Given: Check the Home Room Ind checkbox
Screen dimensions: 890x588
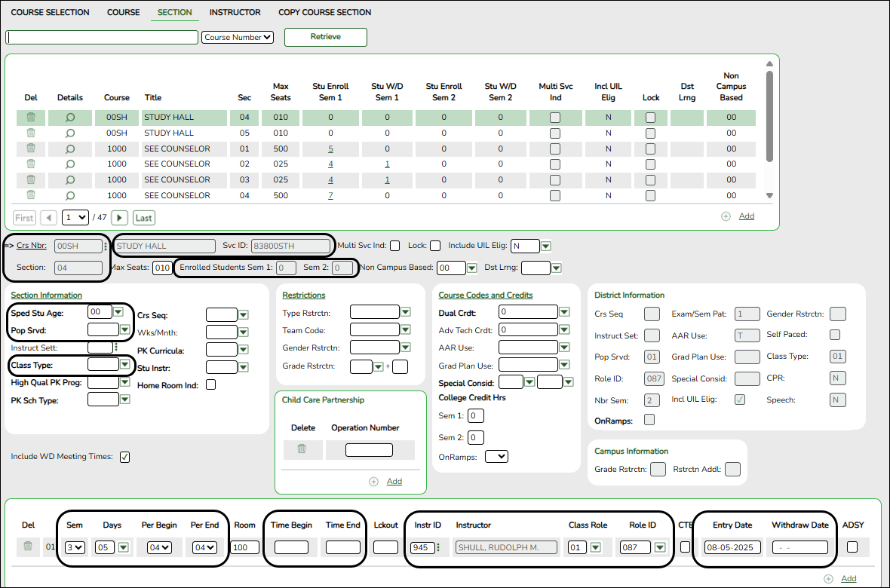Looking at the screenshot, I should pos(211,384).
